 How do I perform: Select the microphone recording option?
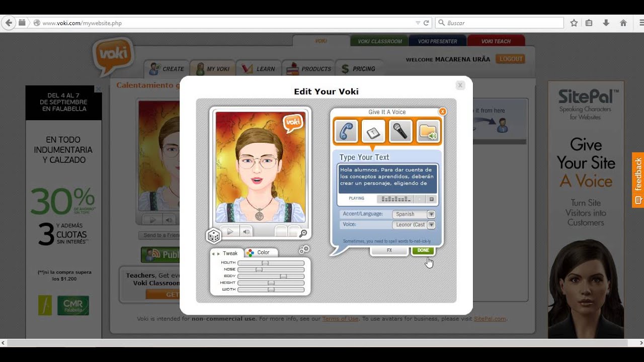tap(400, 132)
